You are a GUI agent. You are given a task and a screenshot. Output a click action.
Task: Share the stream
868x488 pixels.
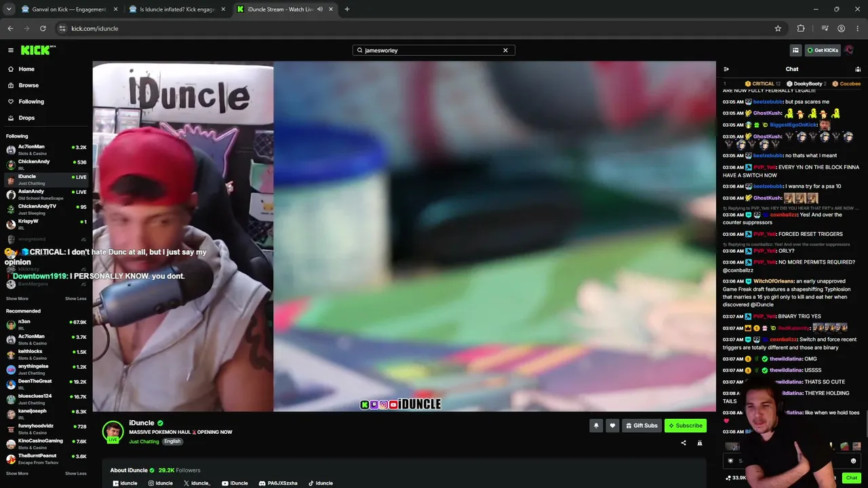[x=684, y=443]
